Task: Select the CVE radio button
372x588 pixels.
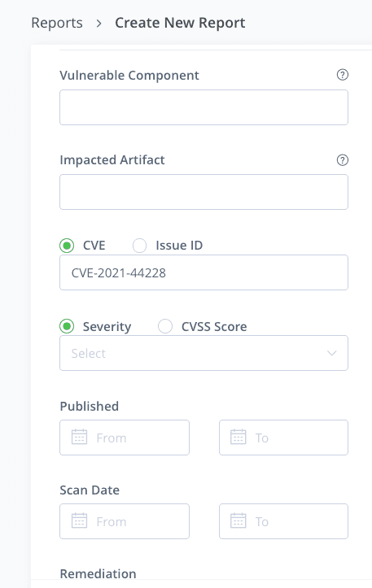Action: click(67, 246)
